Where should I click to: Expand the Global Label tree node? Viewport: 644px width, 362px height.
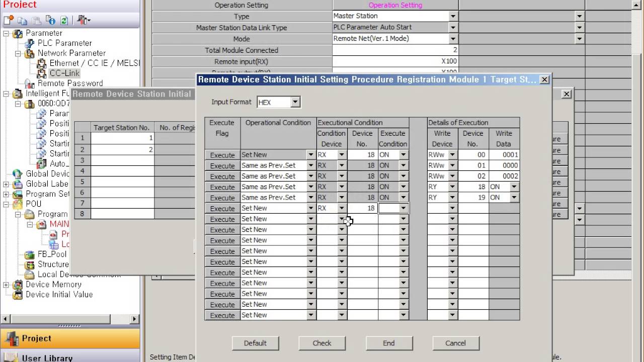point(6,184)
